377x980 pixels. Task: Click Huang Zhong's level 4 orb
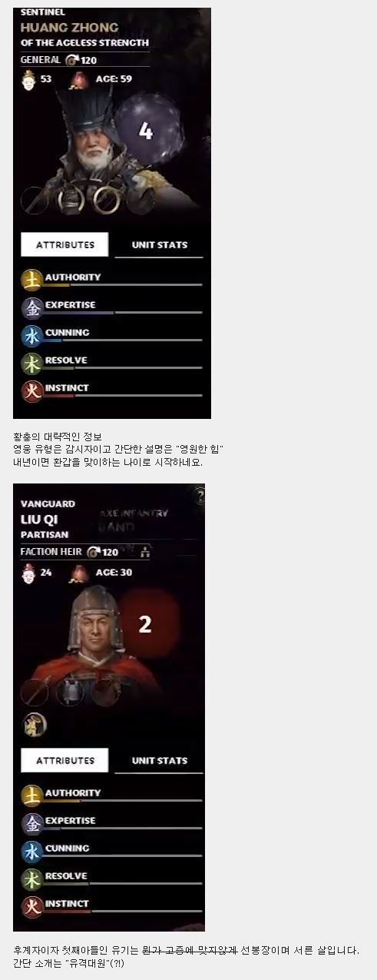coord(147,129)
